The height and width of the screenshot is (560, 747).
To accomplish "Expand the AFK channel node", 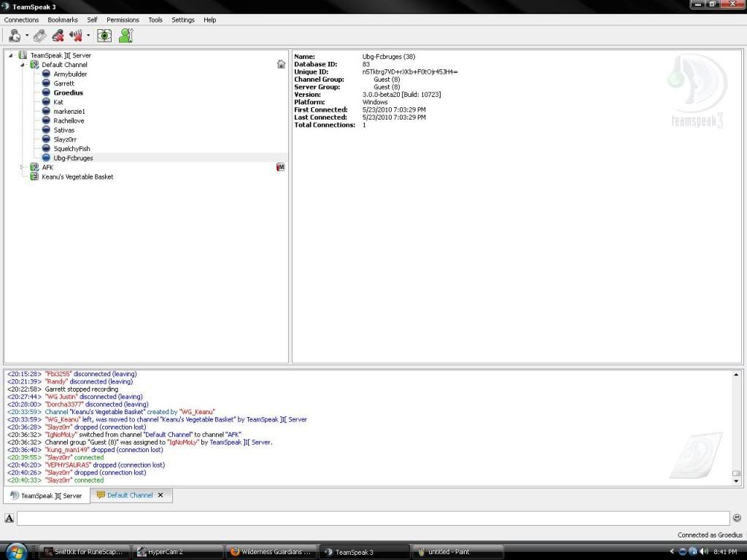I will (x=22, y=167).
